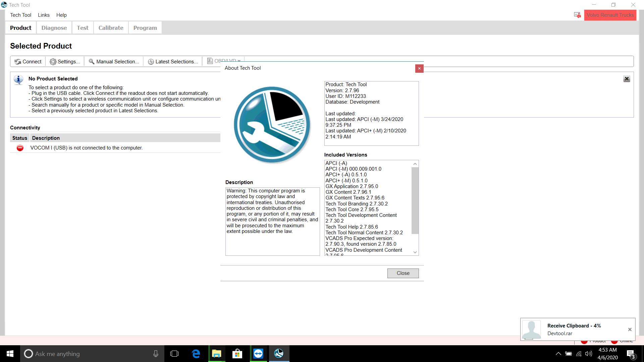Select 'Tech Tool Help 2.7.85.6' version entry

(x=352, y=227)
